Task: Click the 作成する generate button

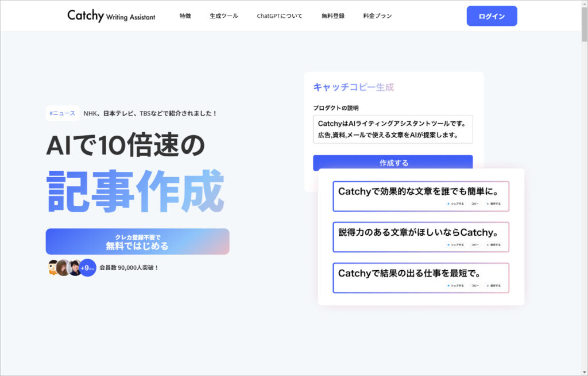Action: point(393,163)
